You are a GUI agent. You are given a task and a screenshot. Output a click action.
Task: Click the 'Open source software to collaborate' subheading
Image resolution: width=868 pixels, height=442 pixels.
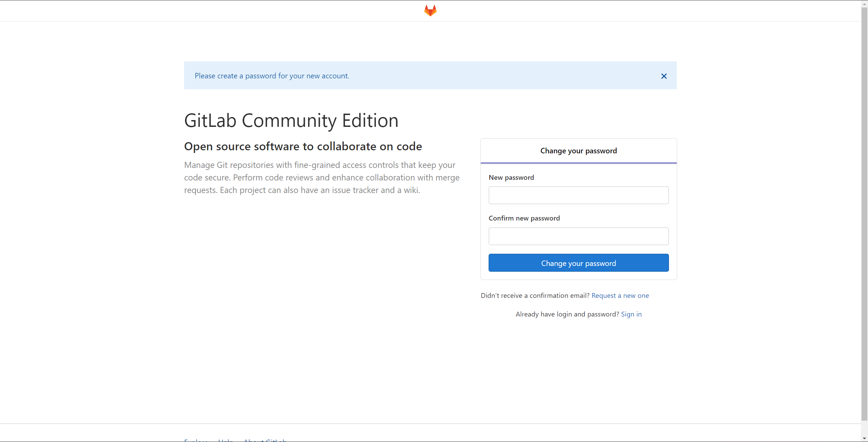coord(303,147)
